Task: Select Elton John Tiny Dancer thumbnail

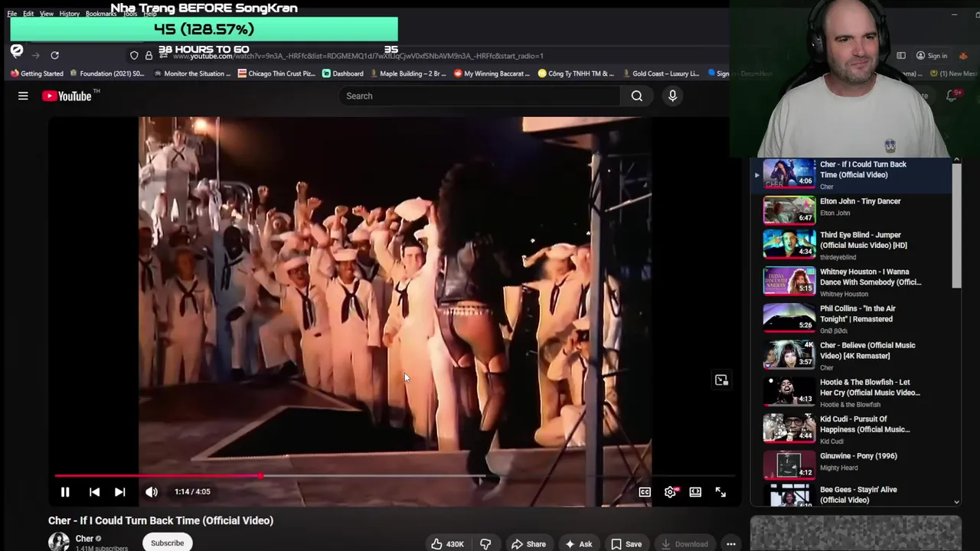Action: pyautogui.click(x=789, y=210)
